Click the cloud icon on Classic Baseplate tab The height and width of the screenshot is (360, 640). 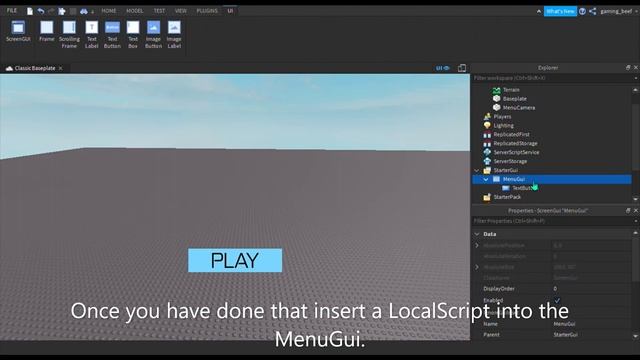[9, 68]
